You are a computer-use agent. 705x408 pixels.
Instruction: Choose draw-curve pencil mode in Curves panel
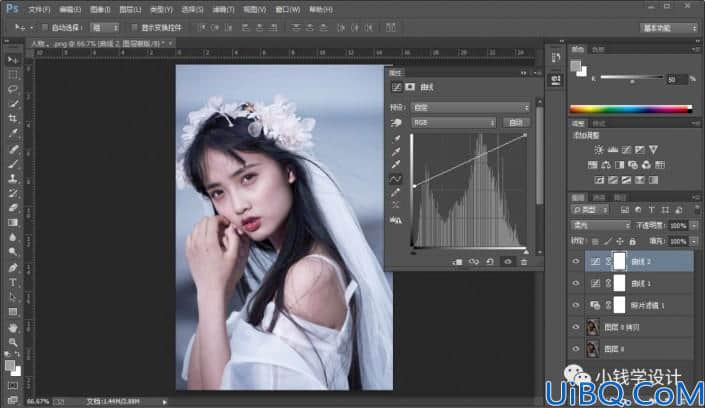coord(396,193)
